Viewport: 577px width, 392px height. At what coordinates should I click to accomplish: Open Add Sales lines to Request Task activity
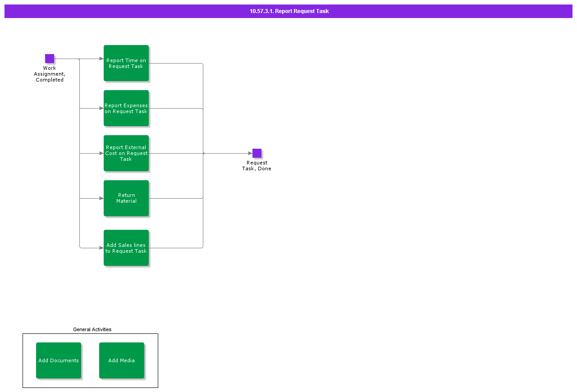(x=126, y=248)
